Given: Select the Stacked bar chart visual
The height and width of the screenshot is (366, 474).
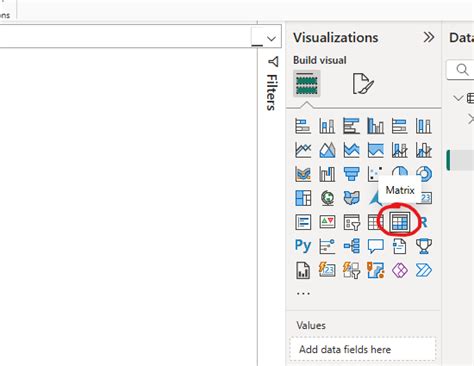Looking at the screenshot, I should (303, 126).
